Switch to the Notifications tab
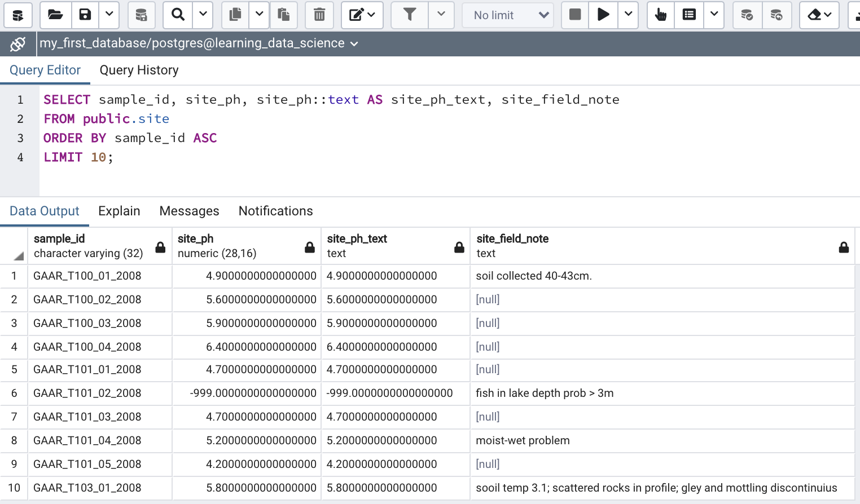Image resolution: width=860 pixels, height=504 pixels. point(275,211)
